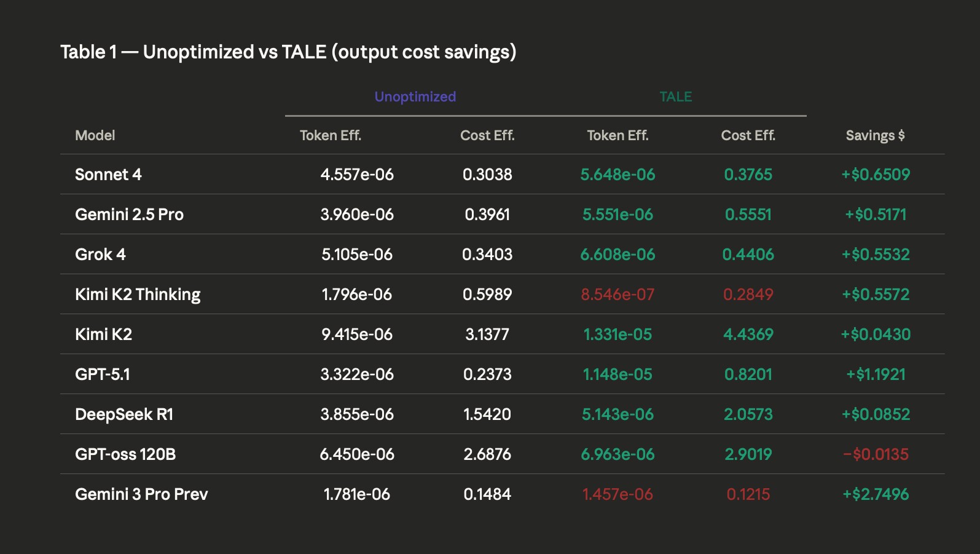Click the red value '0.2849'
The image size is (980, 554).
pyautogui.click(x=748, y=295)
